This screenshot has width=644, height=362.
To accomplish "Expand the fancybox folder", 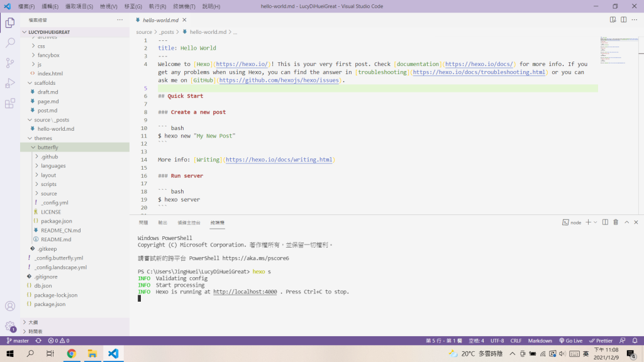I will coord(75,55).
